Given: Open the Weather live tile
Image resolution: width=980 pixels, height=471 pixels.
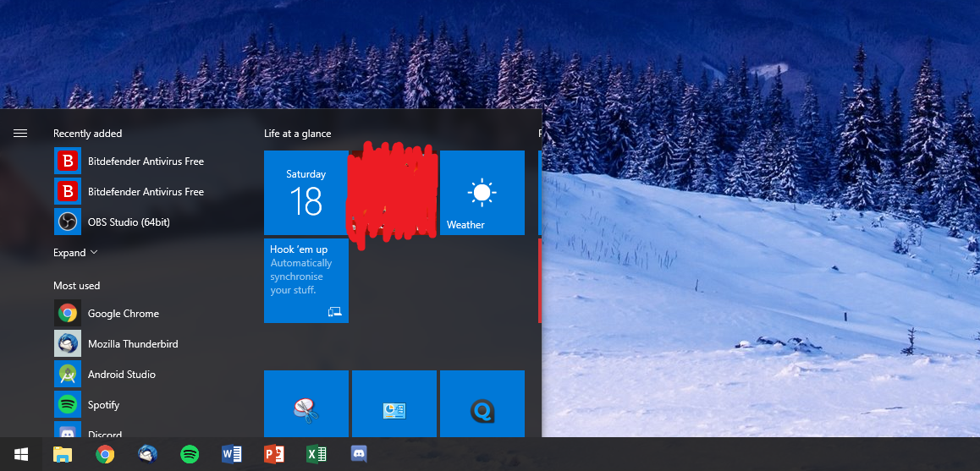Looking at the screenshot, I should (x=482, y=193).
